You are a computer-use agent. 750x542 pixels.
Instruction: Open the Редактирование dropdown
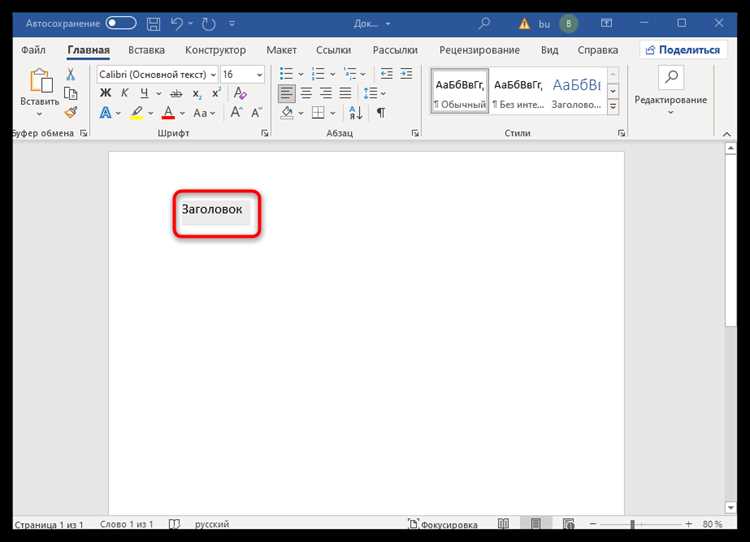coord(671,91)
